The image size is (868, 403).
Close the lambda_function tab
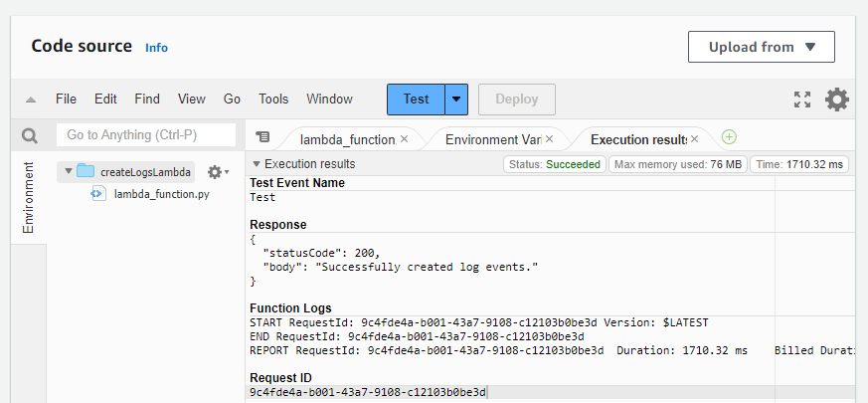click(x=404, y=139)
